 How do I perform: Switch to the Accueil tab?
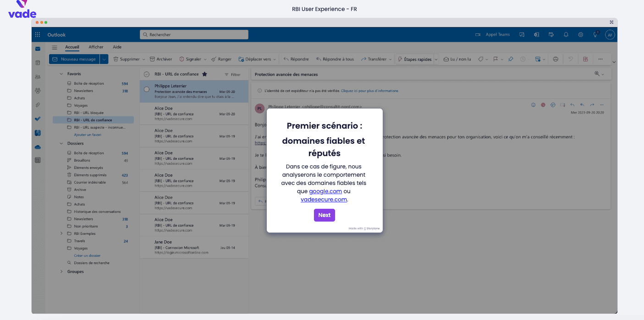pyautogui.click(x=72, y=47)
